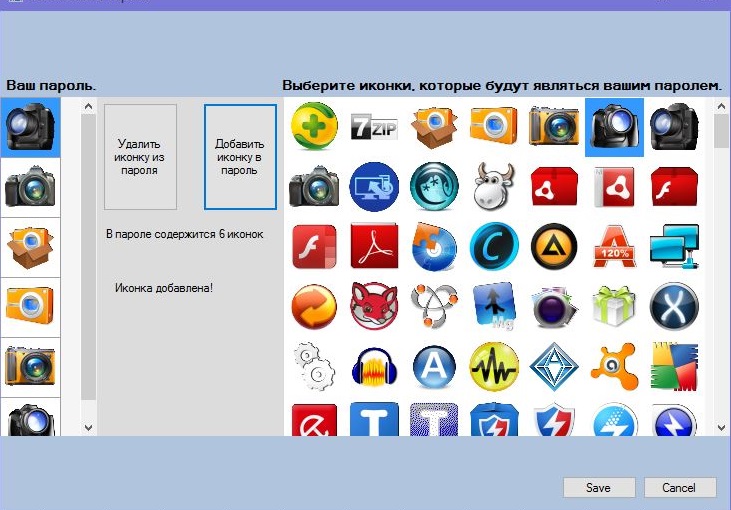Pick the teal face circle icon
The height and width of the screenshot is (510, 731).
pos(434,186)
